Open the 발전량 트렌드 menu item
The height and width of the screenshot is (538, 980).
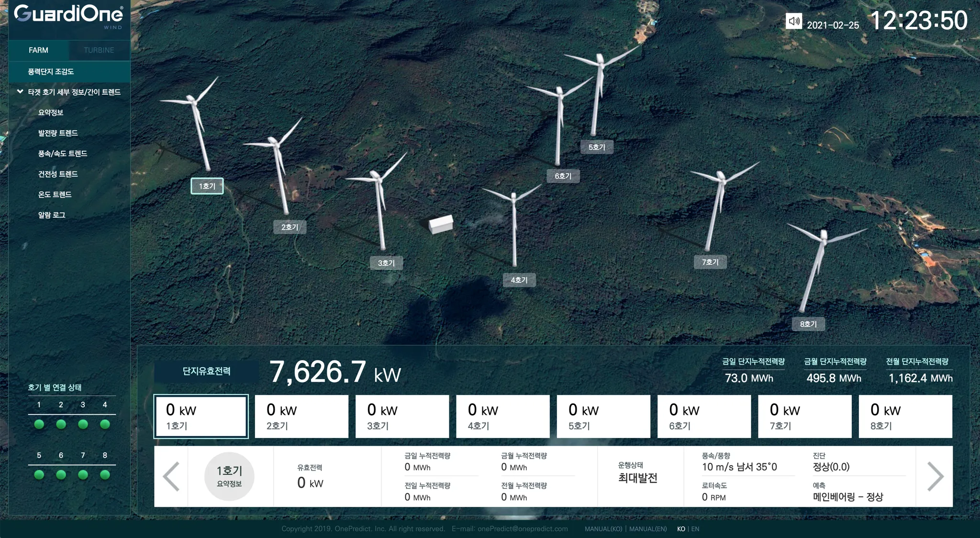tap(58, 133)
